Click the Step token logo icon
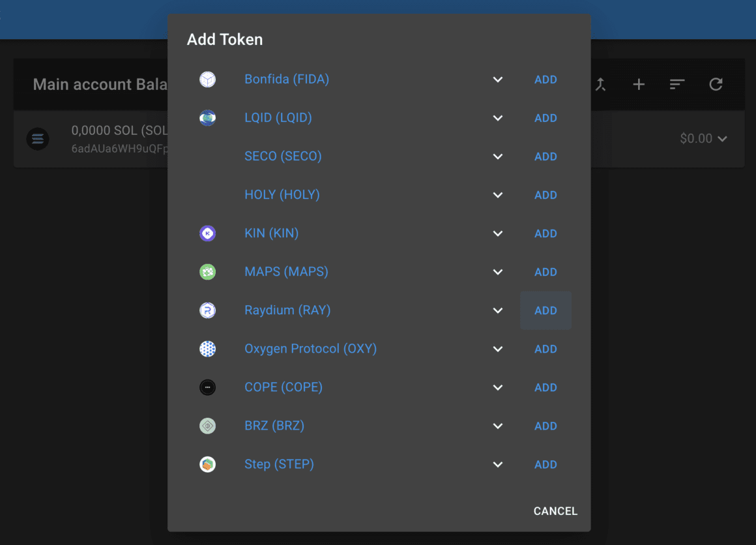This screenshot has width=756, height=545. pyautogui.click(x=207, y=464)
